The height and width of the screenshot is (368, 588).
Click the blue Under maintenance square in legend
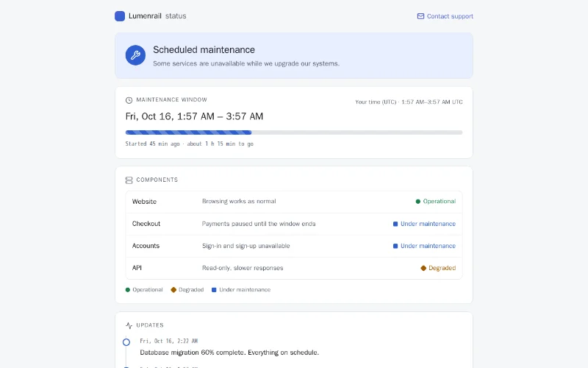[214, 290]
